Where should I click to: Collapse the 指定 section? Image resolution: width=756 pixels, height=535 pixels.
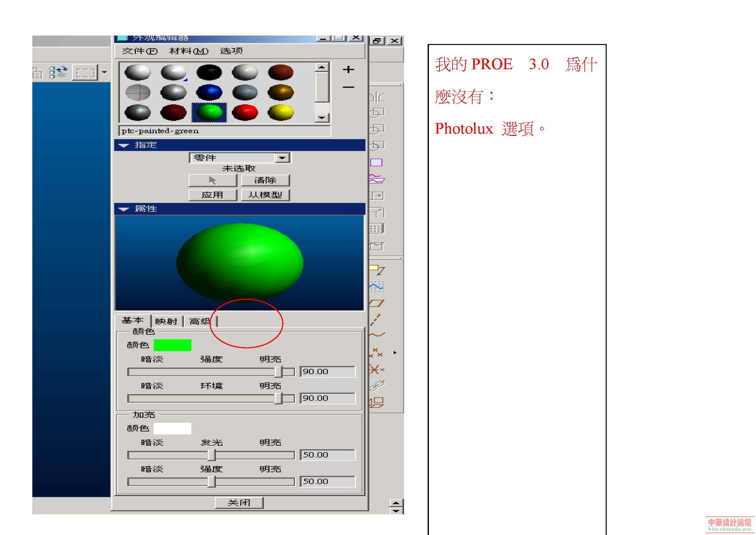[x=124, y=145]
